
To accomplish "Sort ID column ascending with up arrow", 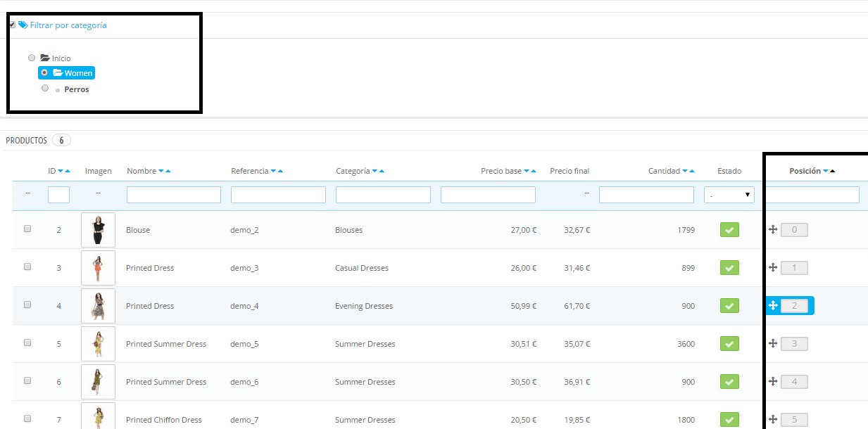I will tap(68, 172).
